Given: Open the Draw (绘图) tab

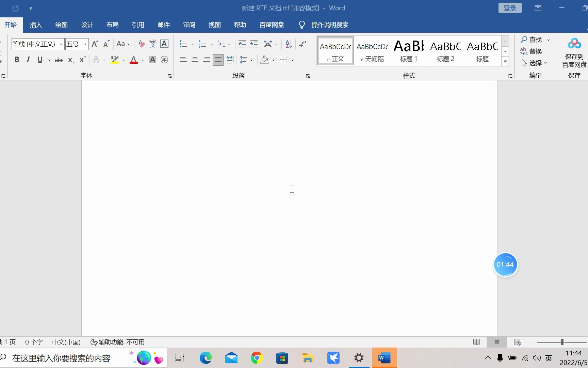Looking at the screenshot, I should 61,25.
